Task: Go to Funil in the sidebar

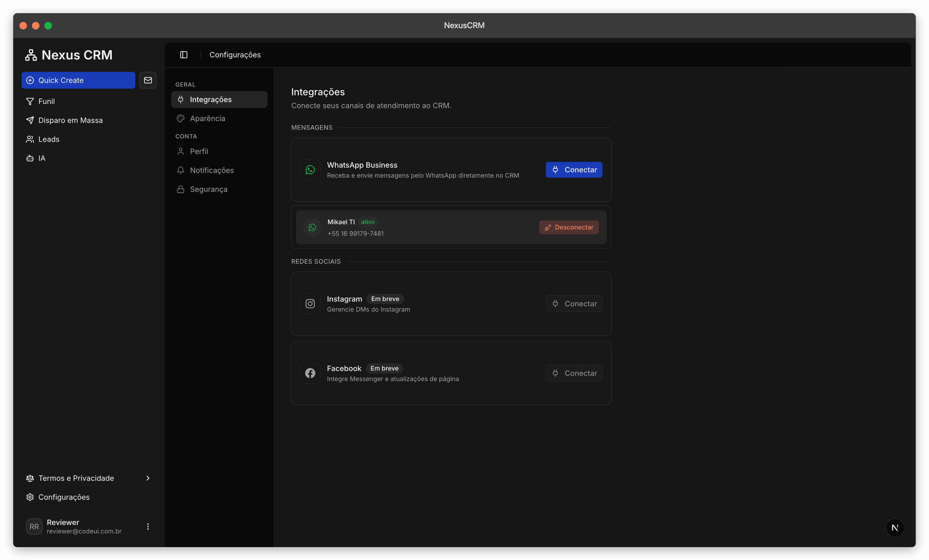Action: (89, 101)
